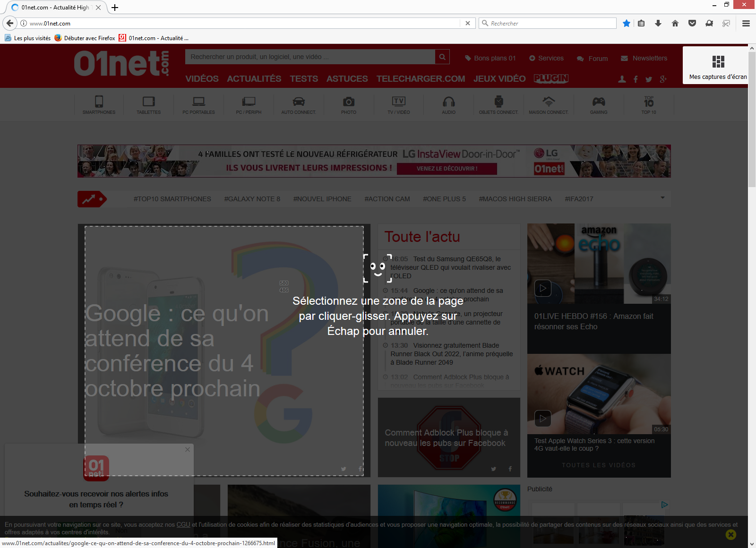756x548 pixels.
Task: Open Les plus visités bookmarks folder
Action: point(28,38)
